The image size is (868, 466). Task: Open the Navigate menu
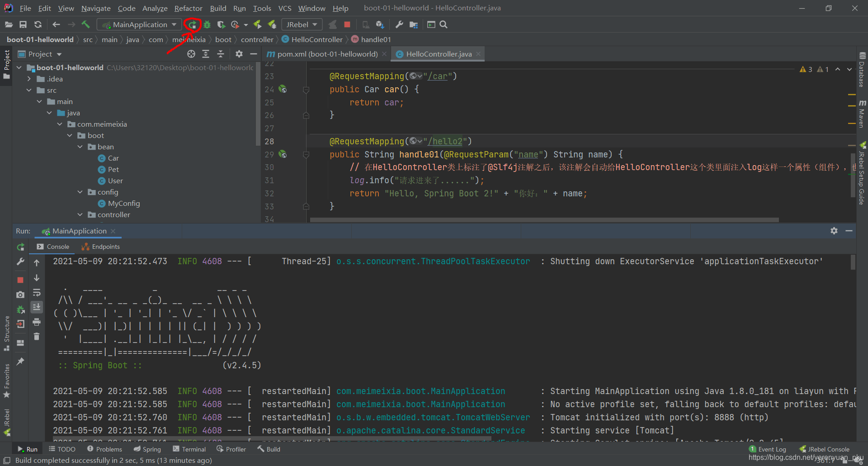pos(96,8)
